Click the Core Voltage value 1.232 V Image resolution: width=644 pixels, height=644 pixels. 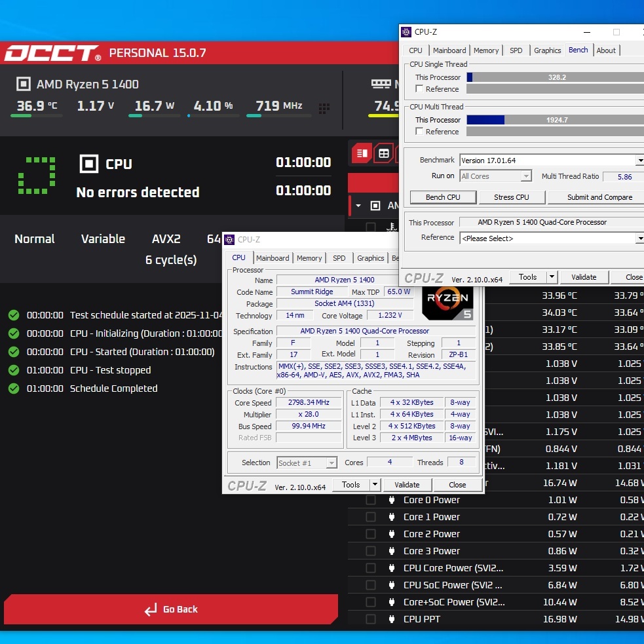[390, 315]
